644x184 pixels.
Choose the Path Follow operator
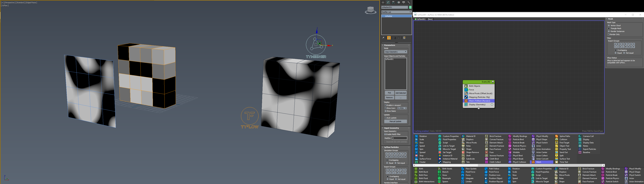click(492, 169)
